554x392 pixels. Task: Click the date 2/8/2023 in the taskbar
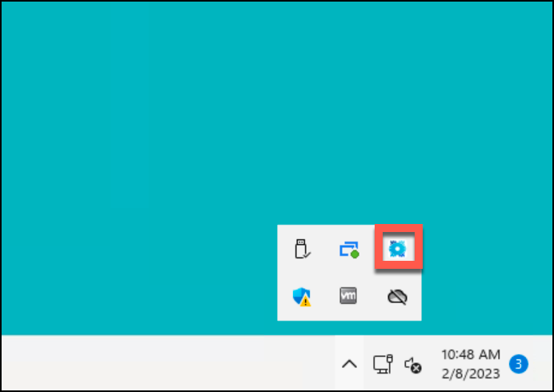point(471,374)
